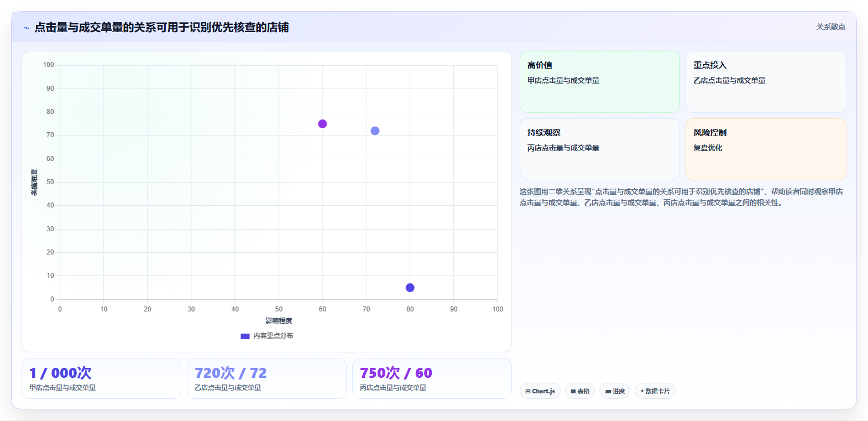
Task: Click the 甲店点击量与成交单量 label under stat card
Action: (62, 388)
